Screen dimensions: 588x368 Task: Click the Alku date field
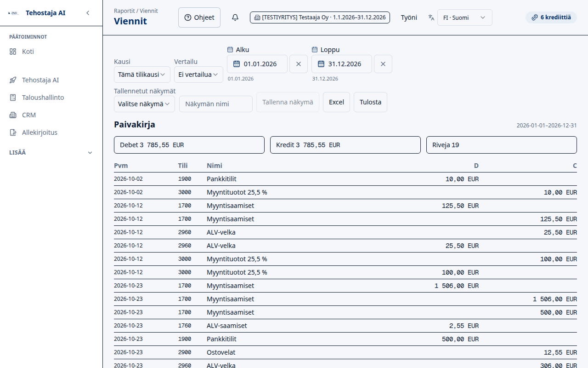coord(257,64)
